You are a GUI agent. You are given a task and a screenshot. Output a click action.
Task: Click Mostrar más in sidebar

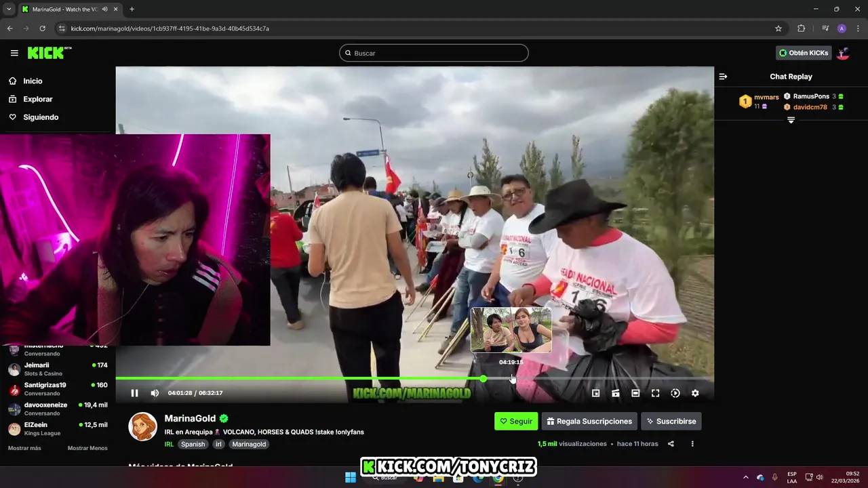[x=24, y=448]
